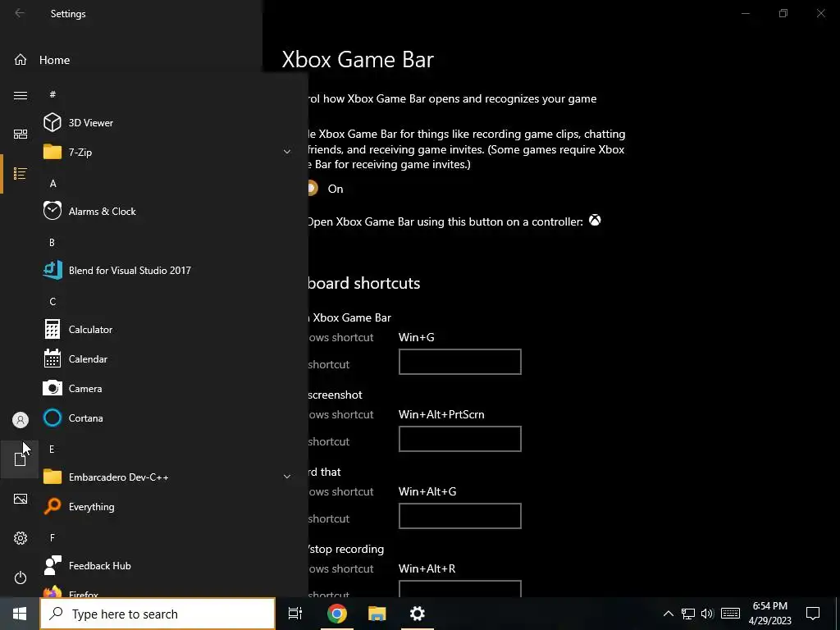Show hidden system tray icons
The image size is (840, 630).
(668, 614)
